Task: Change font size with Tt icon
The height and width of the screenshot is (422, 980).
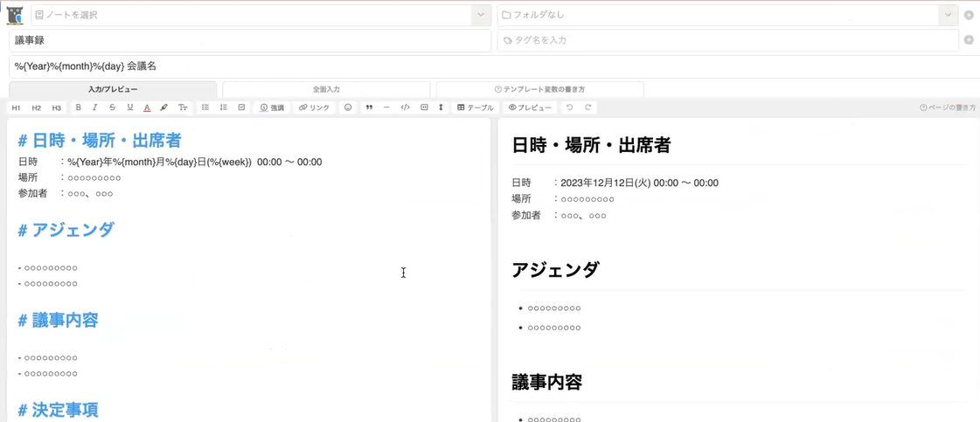Action: coord(183,107)
